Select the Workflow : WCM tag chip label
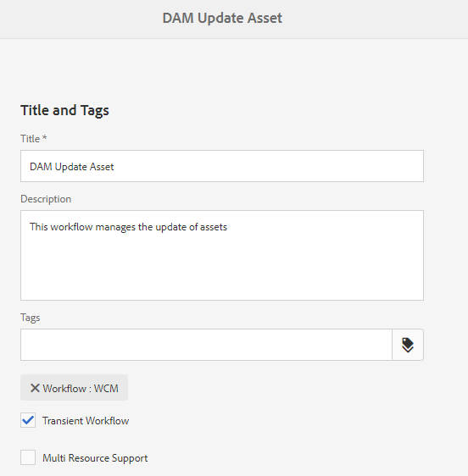This screenshot has width=468, height=476. click(x=81, y=388)
